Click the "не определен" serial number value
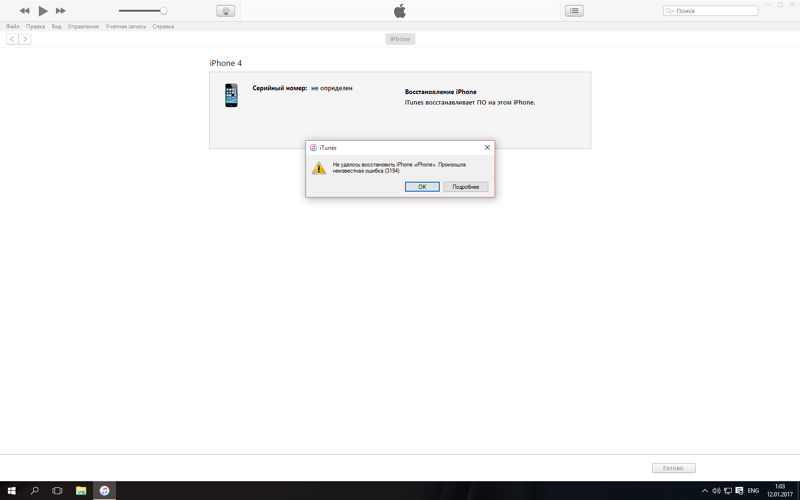 tap(332, 88)
